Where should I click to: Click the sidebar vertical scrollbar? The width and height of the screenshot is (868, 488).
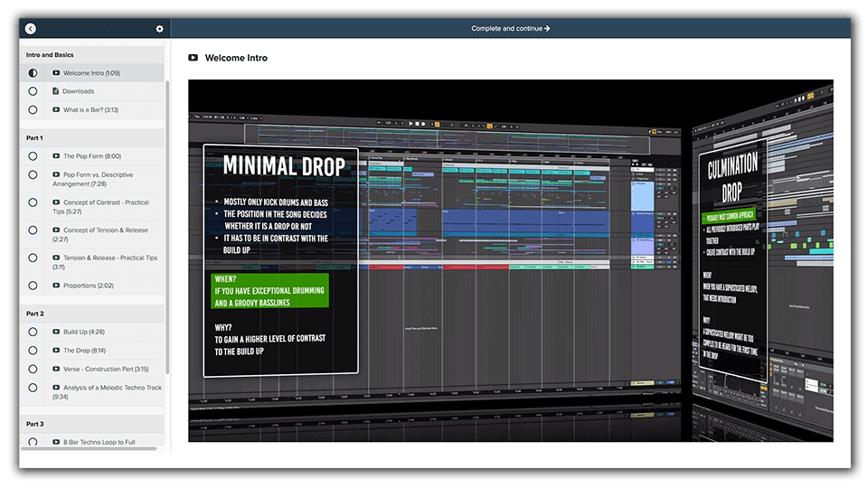[x=167, y=226]
